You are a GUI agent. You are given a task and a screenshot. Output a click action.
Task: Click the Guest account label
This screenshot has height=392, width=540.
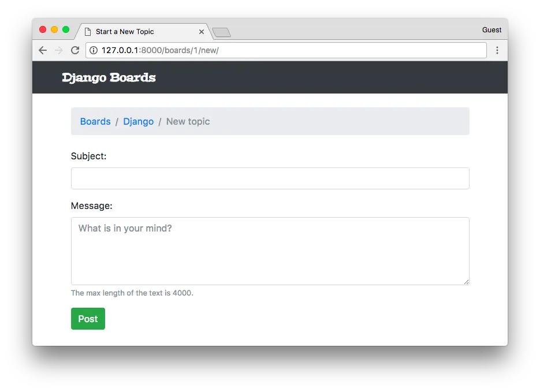click(x=491, y=29)
